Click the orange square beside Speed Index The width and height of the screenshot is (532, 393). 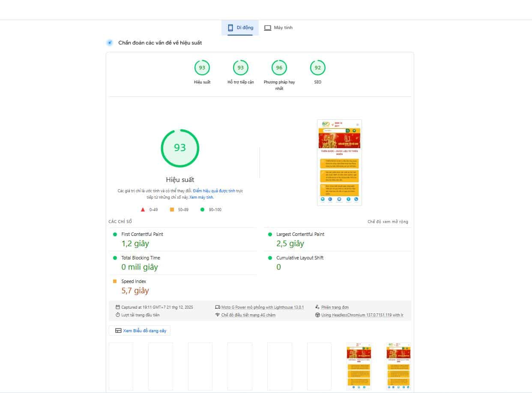click(114, 281)
